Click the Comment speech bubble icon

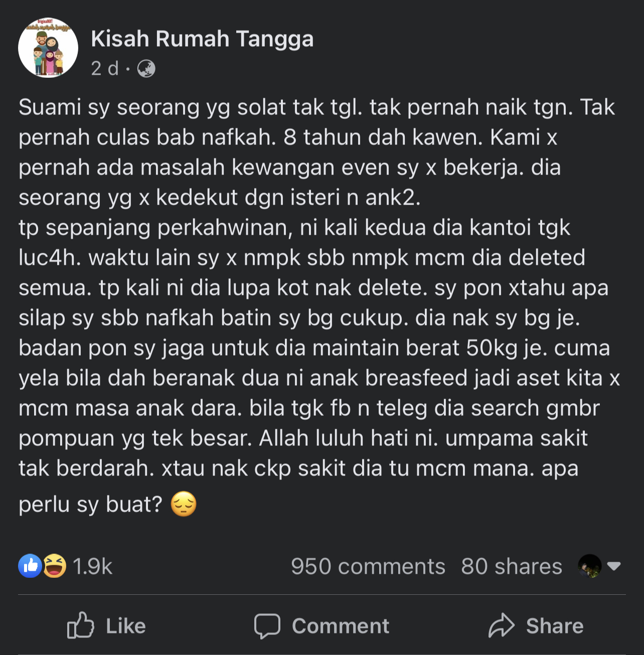pos(267,626)
